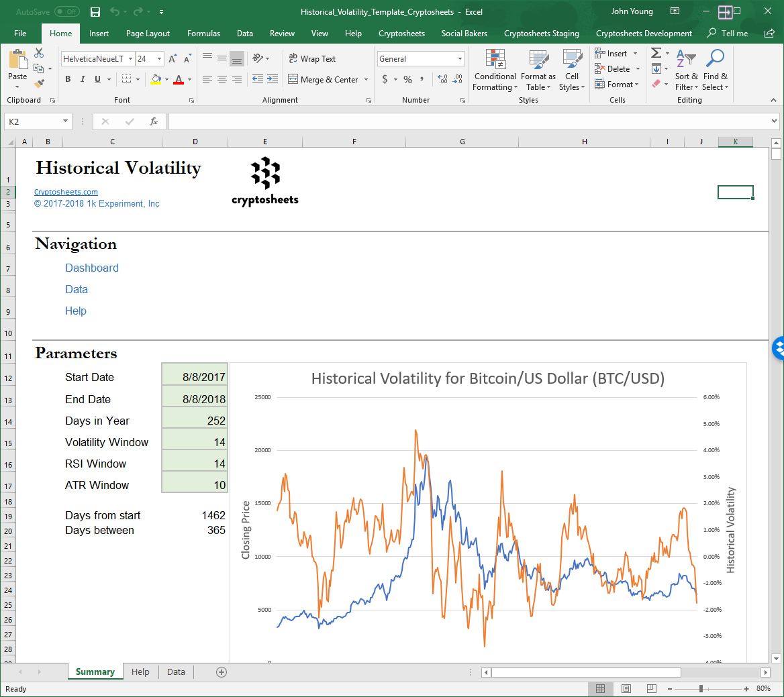Toggle the AutoSave switch
This screenshot has width=784, height=697.
[67, 11]
